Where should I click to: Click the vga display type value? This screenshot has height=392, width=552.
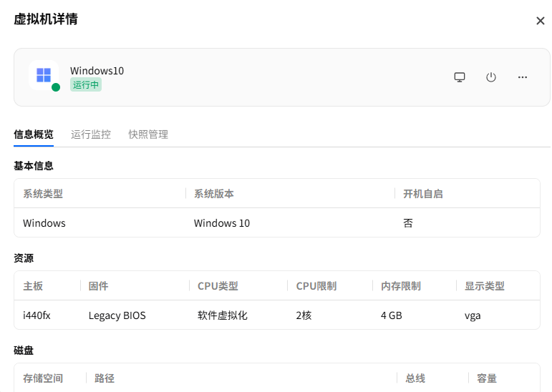[x=473, y=315]
